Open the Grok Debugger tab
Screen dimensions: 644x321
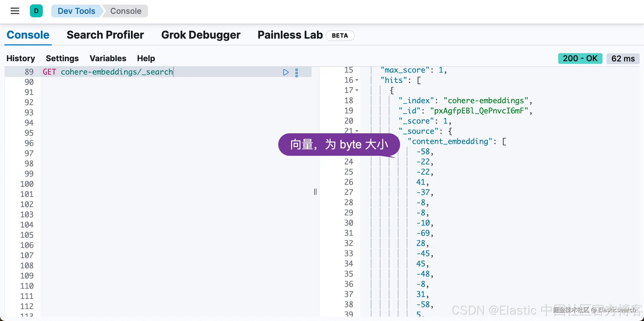(x=201, y=35)
